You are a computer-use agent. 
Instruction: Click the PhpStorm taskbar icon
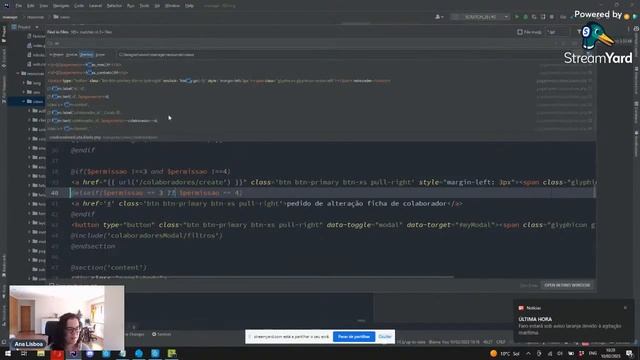(x=73, y=353)
